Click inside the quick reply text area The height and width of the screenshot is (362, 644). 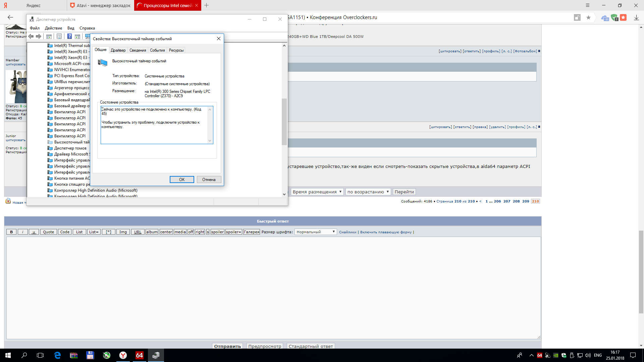[273, 288]
